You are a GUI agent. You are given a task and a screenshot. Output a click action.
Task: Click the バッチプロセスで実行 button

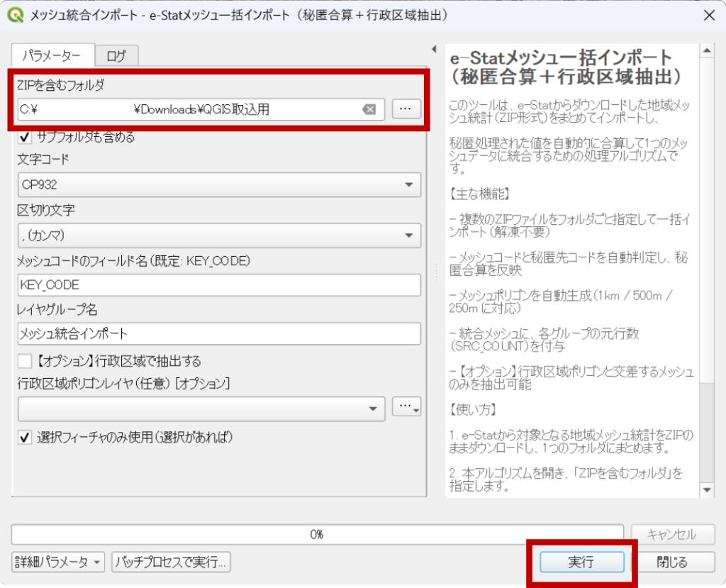click(171, 562)
